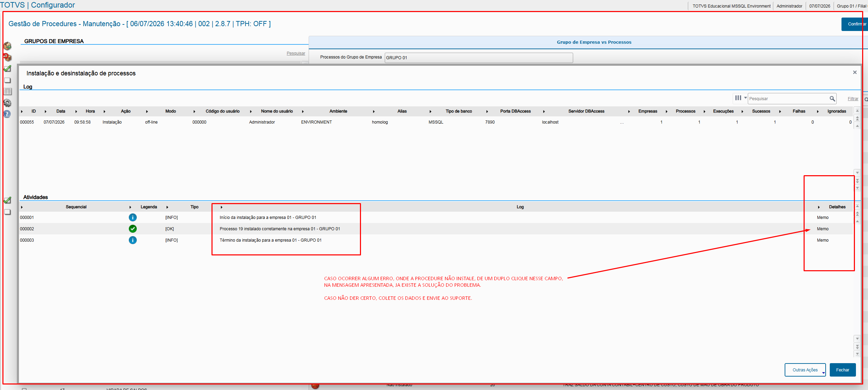Jump to last row in Atividades grid scrollbar
This screenshot has height=390, width=868.
click(857, 354)
